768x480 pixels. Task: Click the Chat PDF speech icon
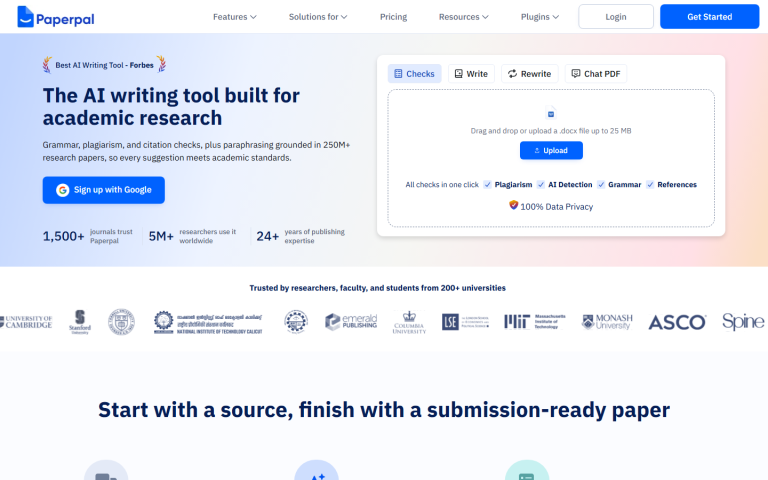[x=576, y=74]
